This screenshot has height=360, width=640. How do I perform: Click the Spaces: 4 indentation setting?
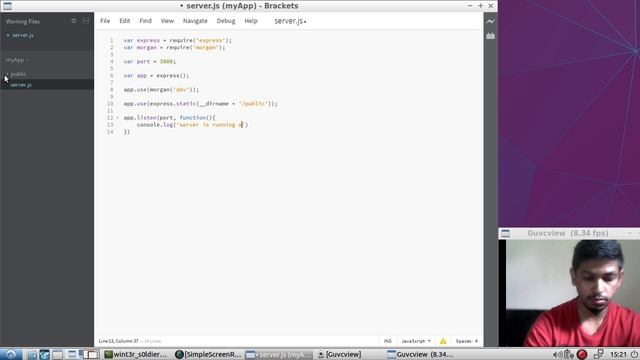coord(467,341)
